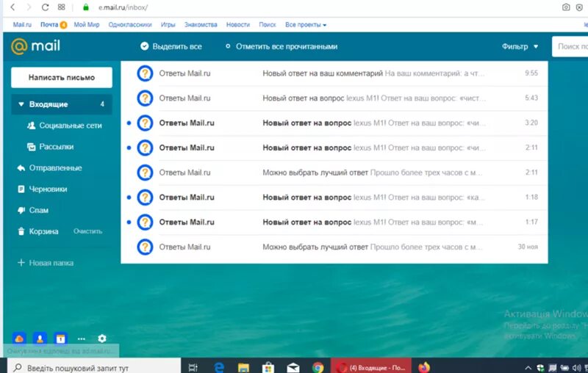
Task: Open the Социальные сети folder
Action: pyautogui.click(x=65, y=126)
